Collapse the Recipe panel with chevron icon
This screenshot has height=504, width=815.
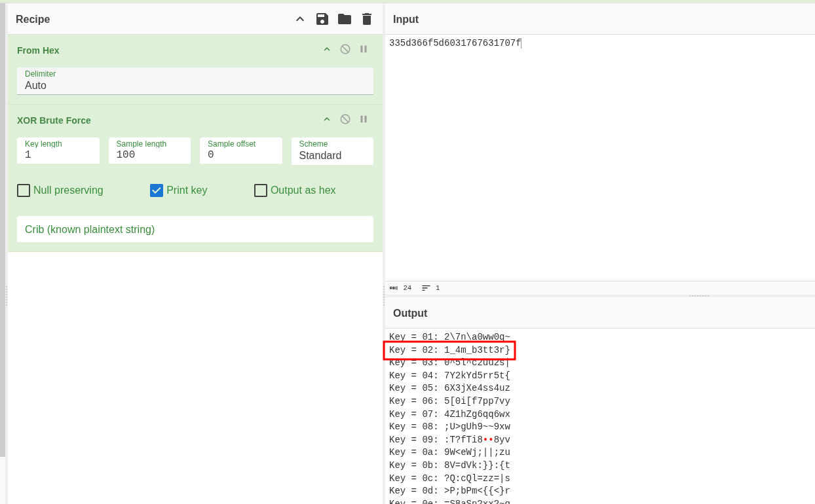pos(300,19)
